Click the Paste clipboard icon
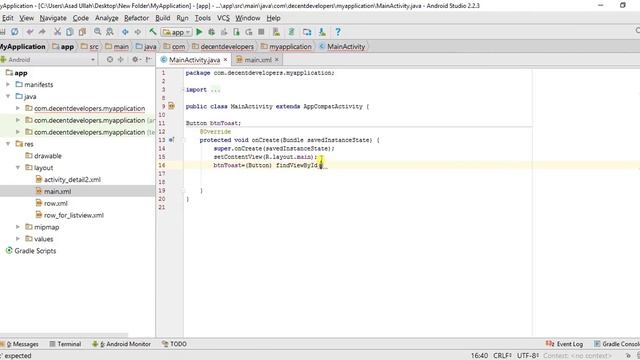Screen dimensions: 640x360 [x=82, y=32]
